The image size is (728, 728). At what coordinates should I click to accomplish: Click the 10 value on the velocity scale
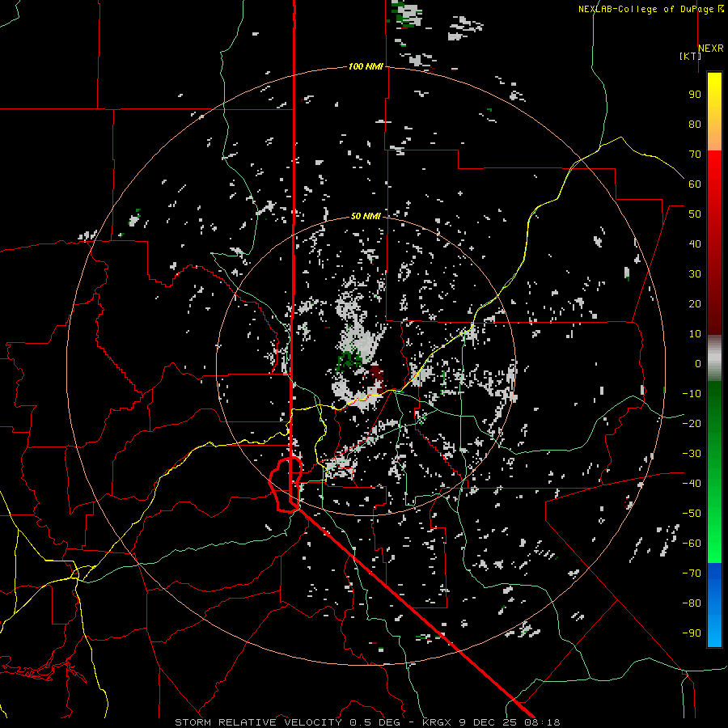695,334
